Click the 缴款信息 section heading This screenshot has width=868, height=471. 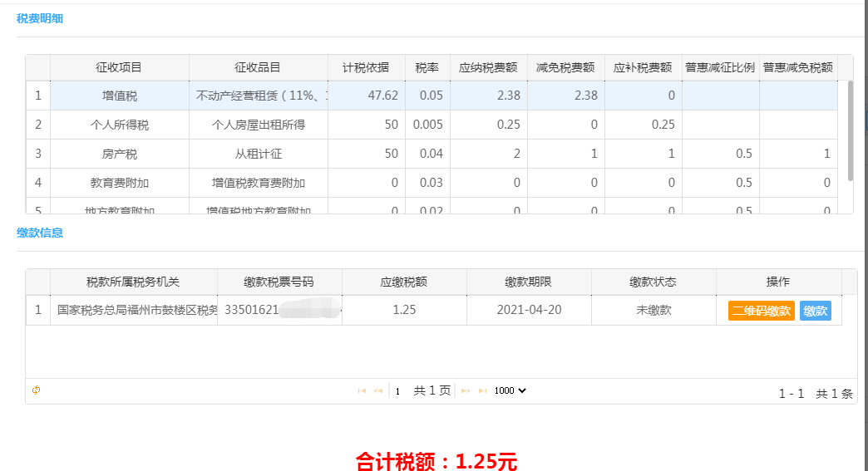tap(40, 233)
